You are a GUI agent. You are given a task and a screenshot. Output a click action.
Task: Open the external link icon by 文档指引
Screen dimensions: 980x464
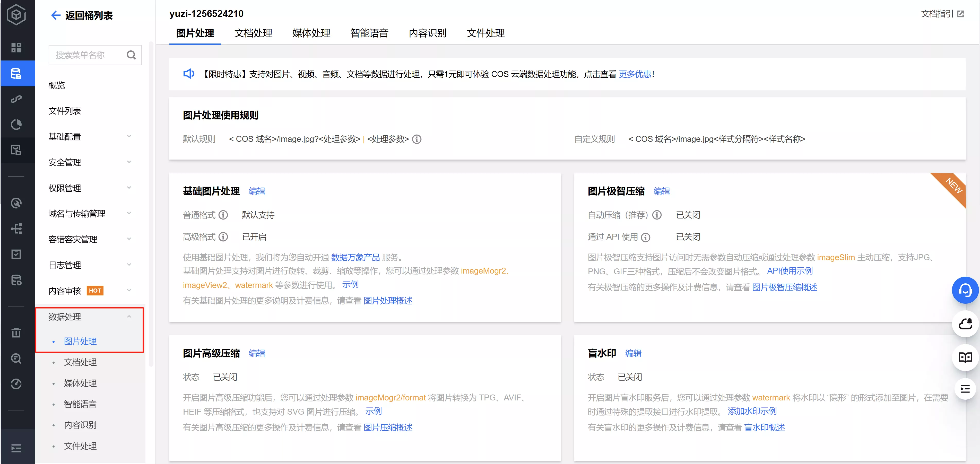pyautogui.click(x=961, y=14)
